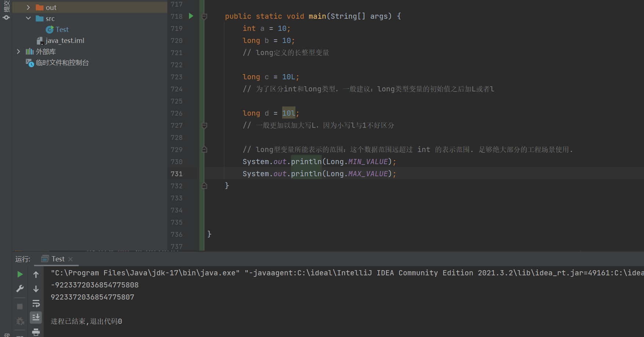Click the attach debugger bug icon
644x337 pixels.
(20, 321)
